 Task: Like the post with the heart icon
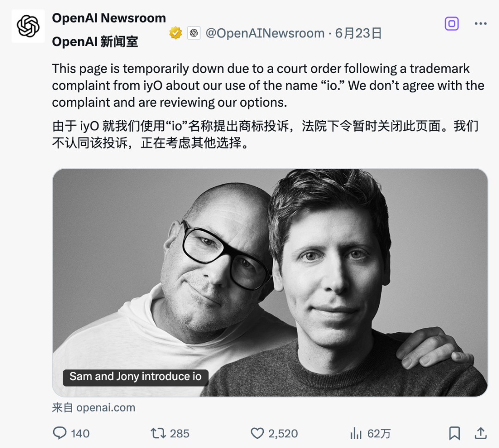pos(257,433)
